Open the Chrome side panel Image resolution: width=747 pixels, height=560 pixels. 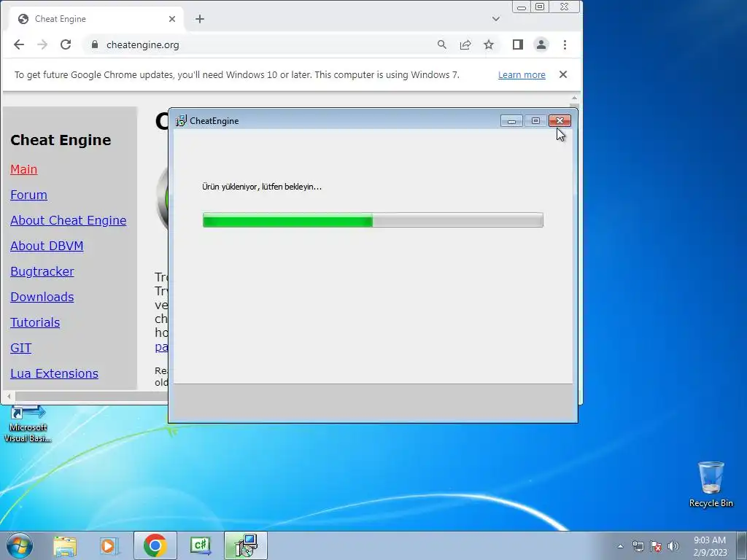pyautogui.click(x=518, y=44)
